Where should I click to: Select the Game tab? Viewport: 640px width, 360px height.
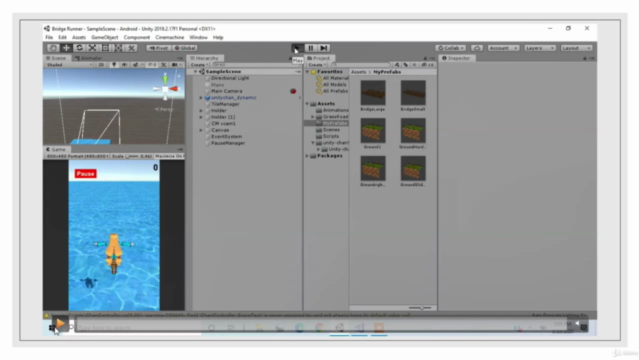point(56,150)
